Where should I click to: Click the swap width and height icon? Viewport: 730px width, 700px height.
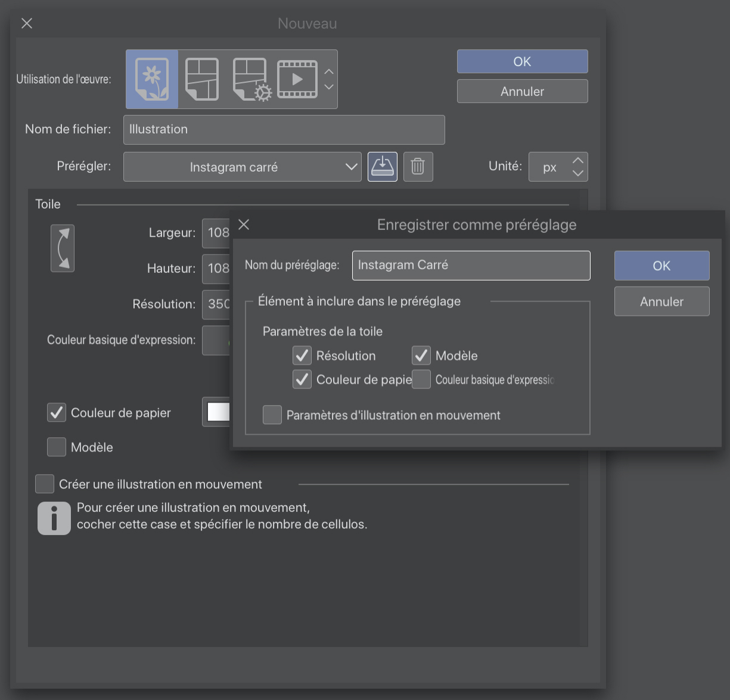[63, 248]
